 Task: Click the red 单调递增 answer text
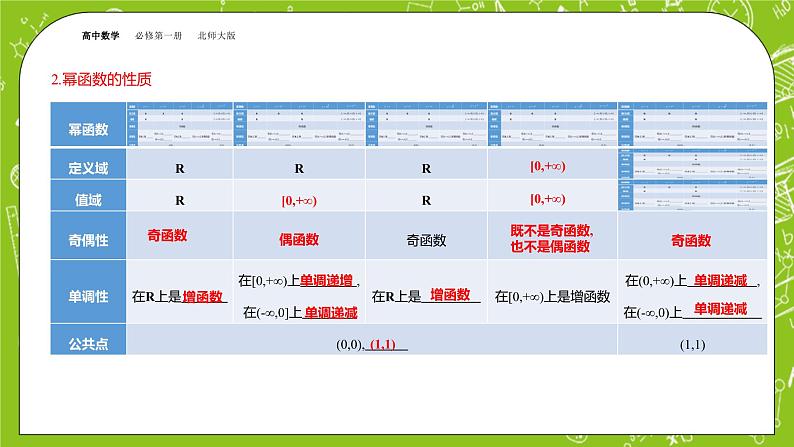point(331,280)
